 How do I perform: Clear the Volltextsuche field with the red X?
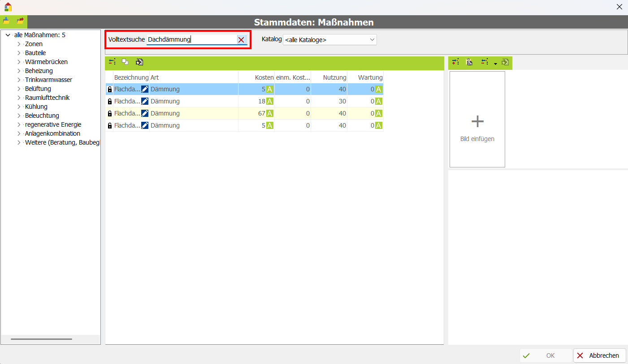coord(241,40)
